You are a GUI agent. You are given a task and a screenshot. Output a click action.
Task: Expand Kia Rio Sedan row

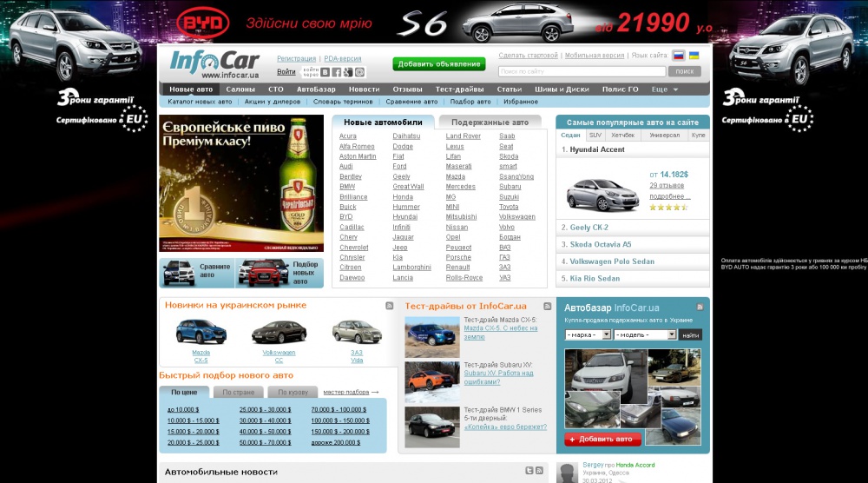[x=633, y=279]
